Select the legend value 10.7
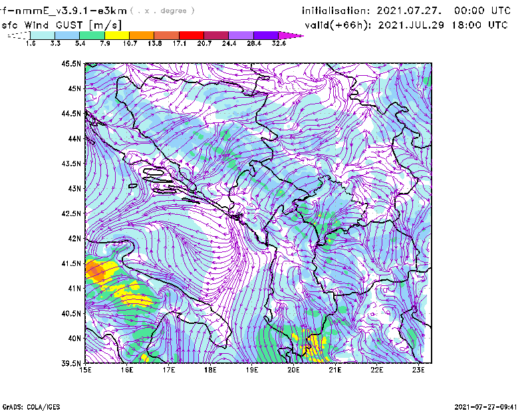This screenshot has height=411, width=532. [x=130, y=43]
